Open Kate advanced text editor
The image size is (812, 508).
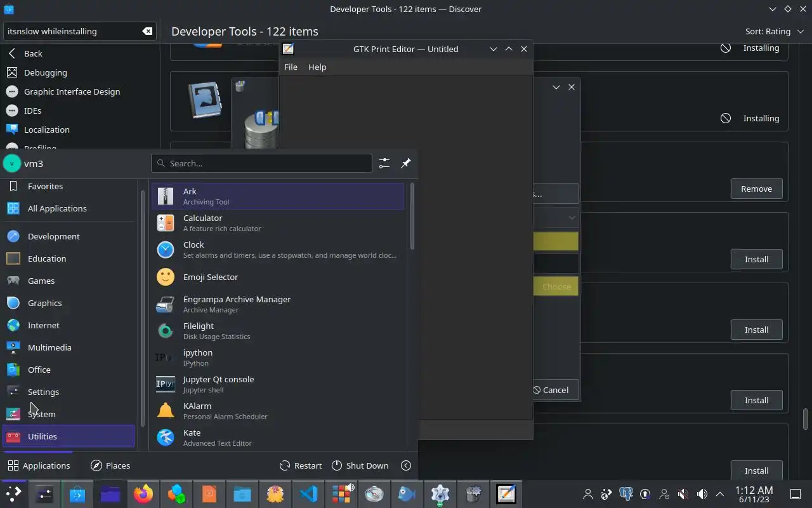[x=278, y=438]
